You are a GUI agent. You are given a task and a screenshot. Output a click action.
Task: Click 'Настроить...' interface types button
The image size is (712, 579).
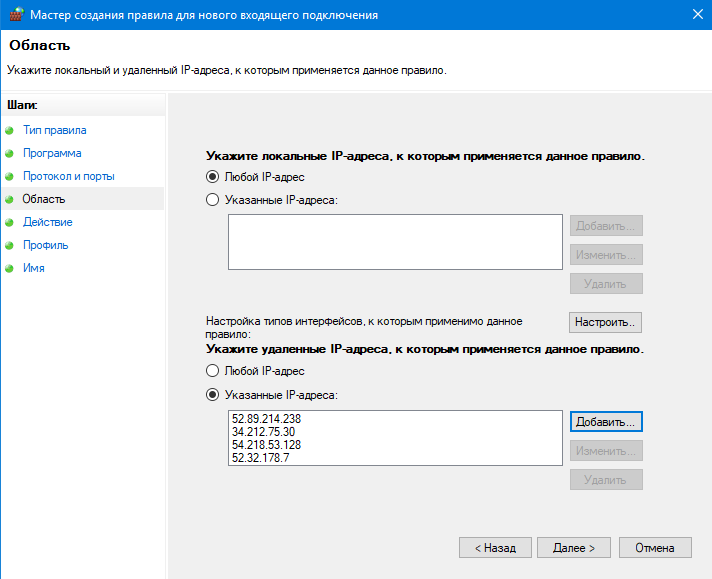tap(605, 323)
